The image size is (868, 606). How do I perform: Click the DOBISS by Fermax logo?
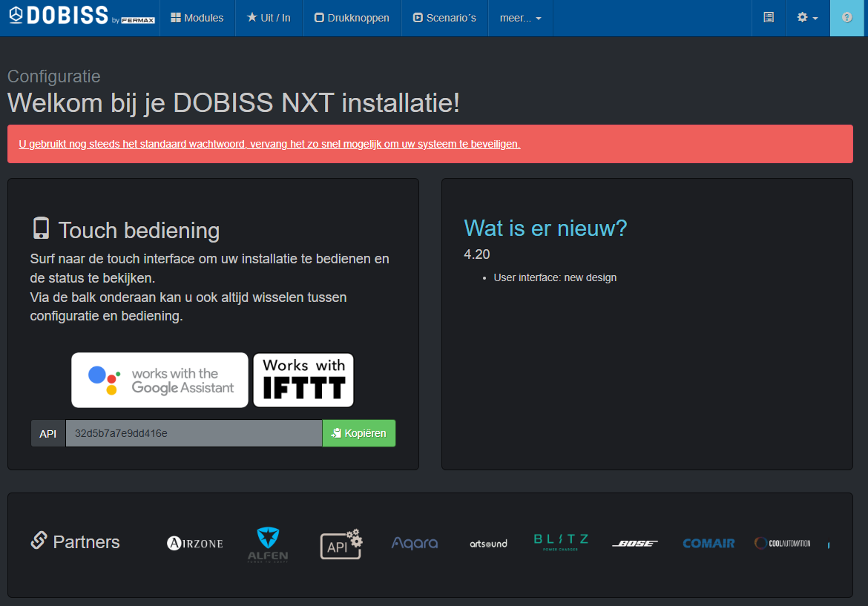[x=81, y=17]
